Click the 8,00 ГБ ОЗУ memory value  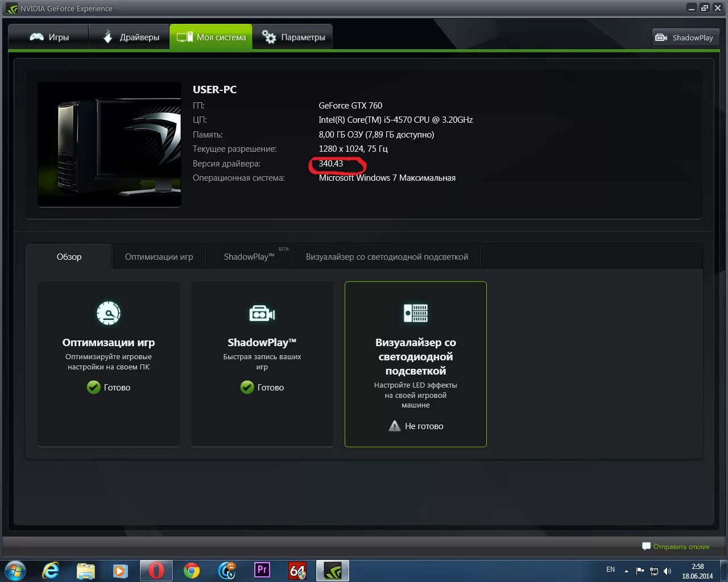coord(377,135)
